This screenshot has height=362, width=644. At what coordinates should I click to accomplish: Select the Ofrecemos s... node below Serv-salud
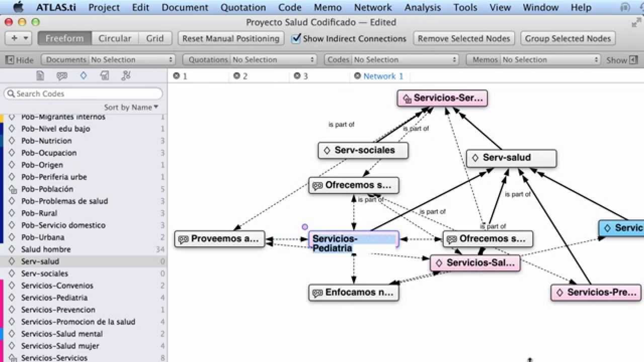tap(488, 239)
